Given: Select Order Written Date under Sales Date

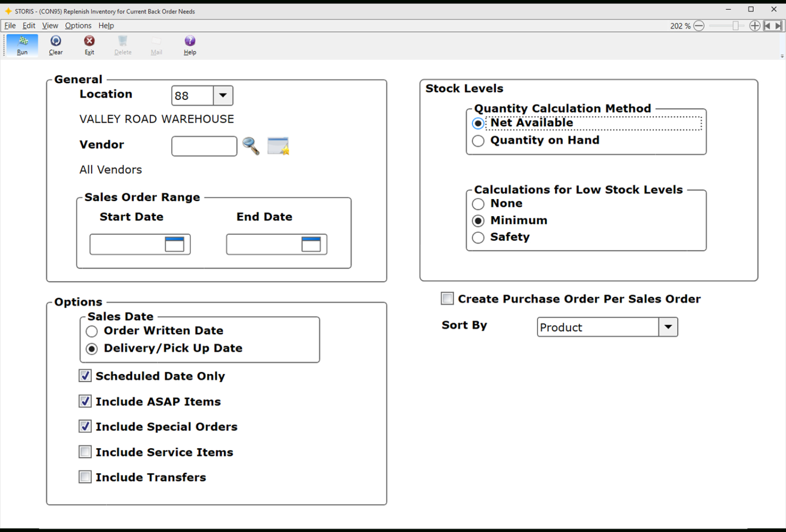Looking at the screenshot, I should click(91, 331).
